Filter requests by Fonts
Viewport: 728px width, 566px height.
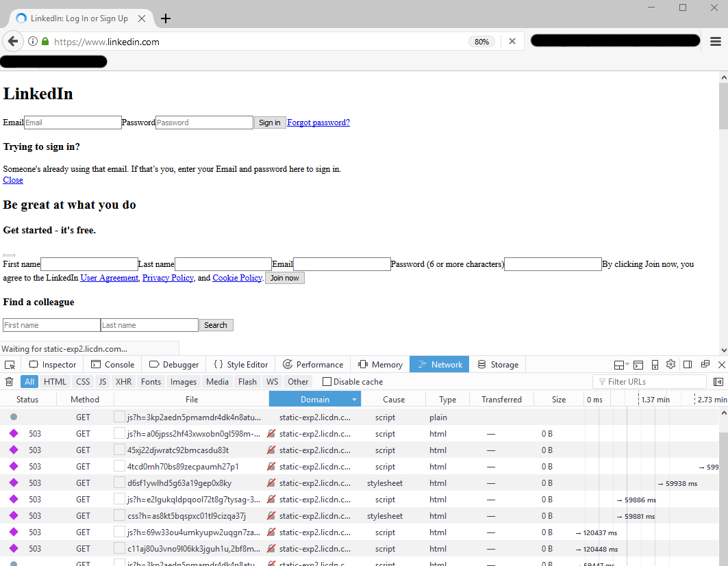151,382
